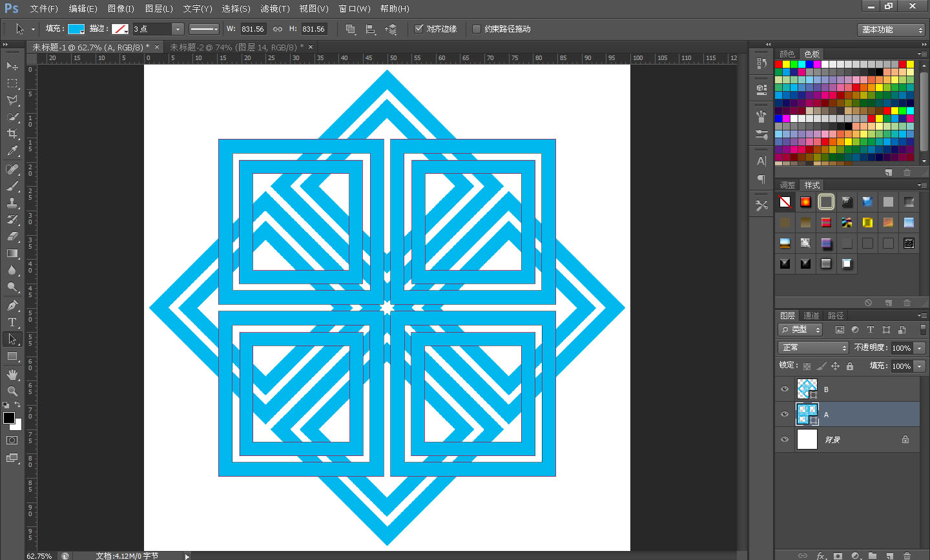Select the Zoom tool
This screenshot has height=560, width=930.
[x=12, y=391]
